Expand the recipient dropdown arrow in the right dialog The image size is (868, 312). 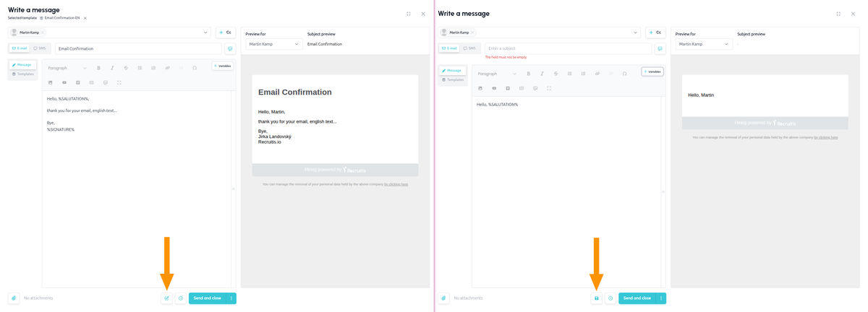[635, 32]
